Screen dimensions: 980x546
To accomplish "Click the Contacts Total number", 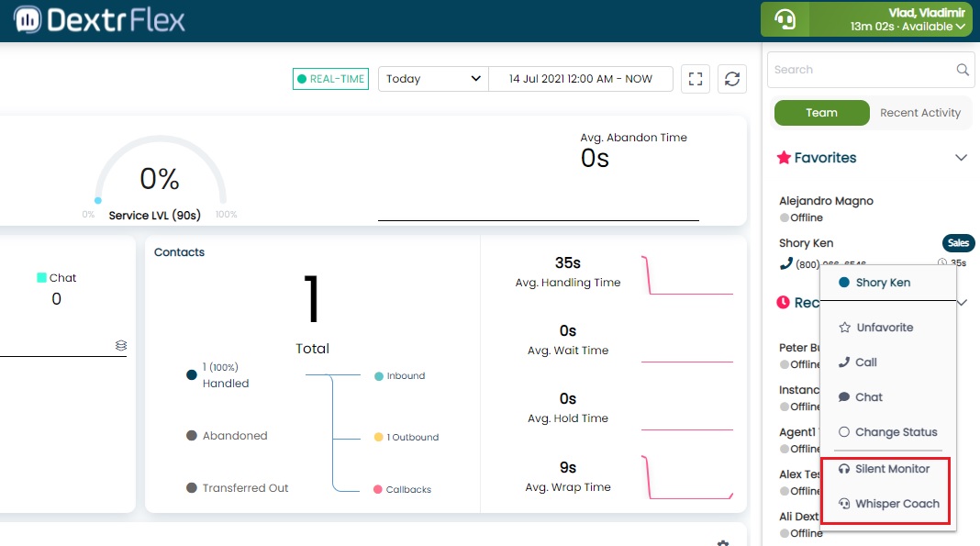I will pyautogui.click(x=312, y=298).
